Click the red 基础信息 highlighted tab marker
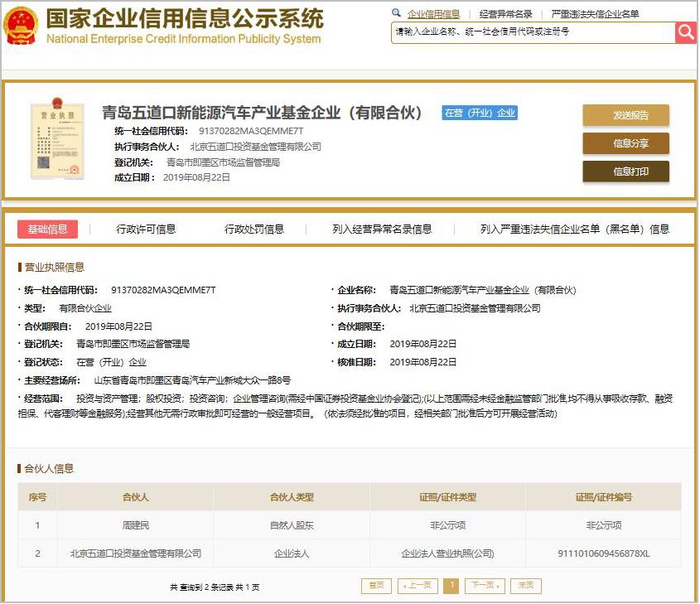Image resolution: width=700 pixels, height=604 pixels. (47, 230)
